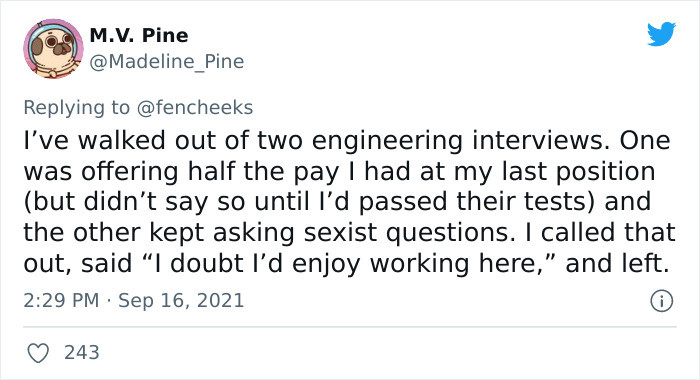Click the 243 likes count

[82, 353]
